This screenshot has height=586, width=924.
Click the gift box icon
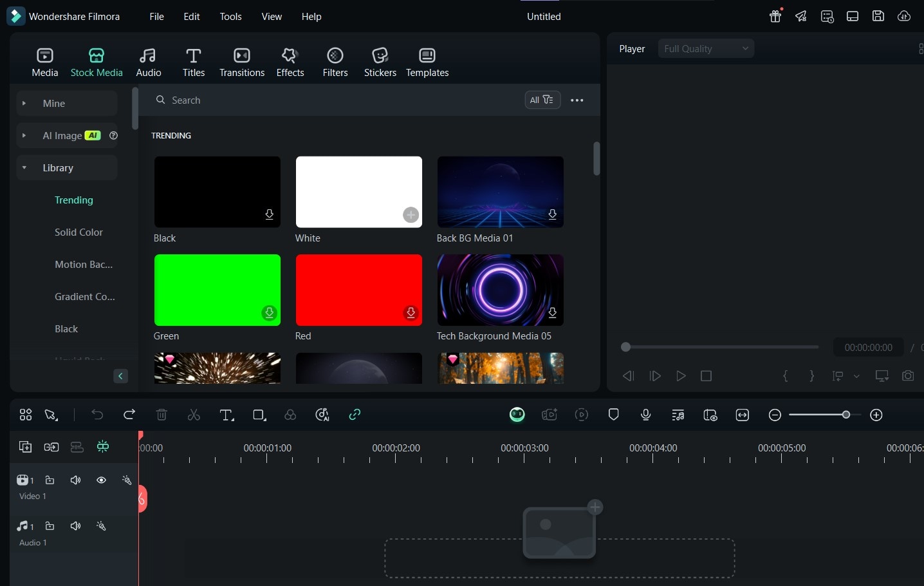point(775,16)
